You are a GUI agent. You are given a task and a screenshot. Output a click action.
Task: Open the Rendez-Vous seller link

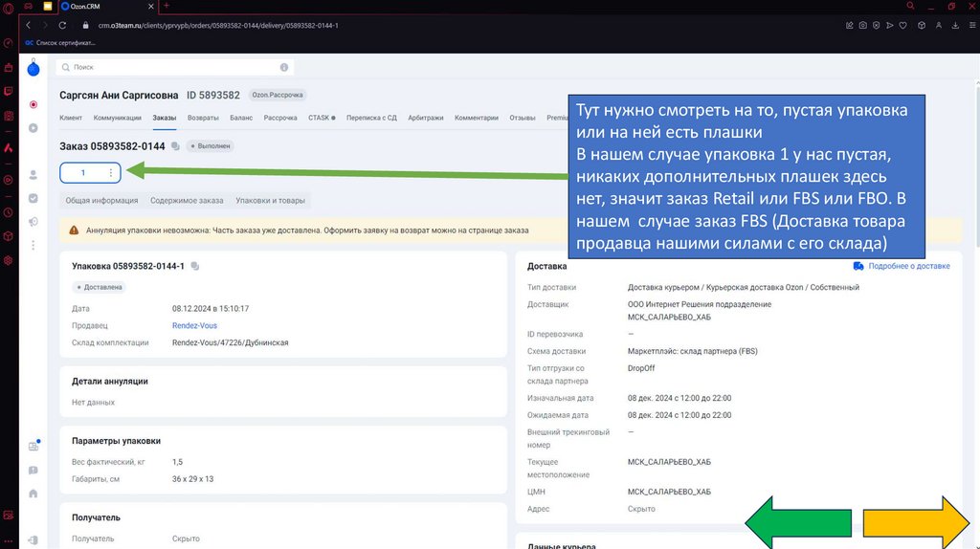click(194, 326)
